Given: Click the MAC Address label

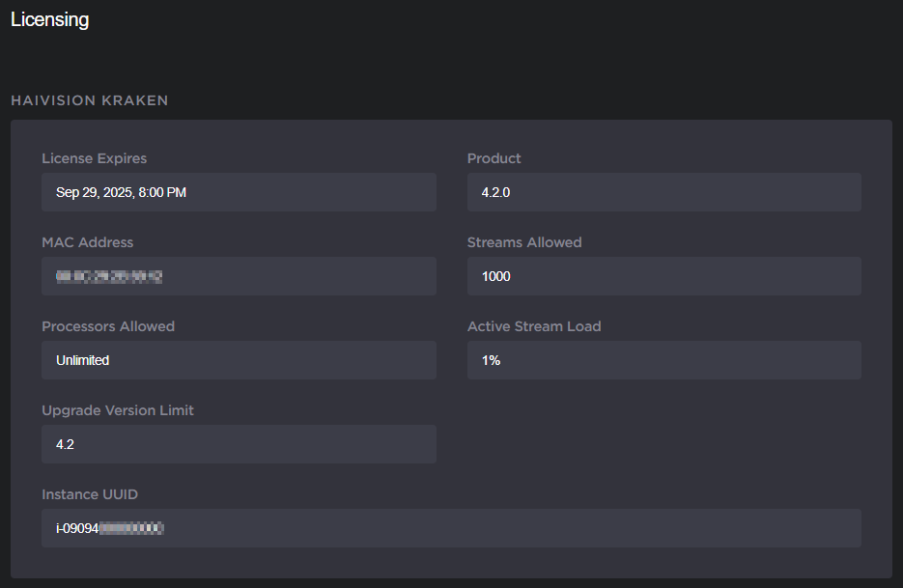Looking at the screenshot, I should [87, 242].
